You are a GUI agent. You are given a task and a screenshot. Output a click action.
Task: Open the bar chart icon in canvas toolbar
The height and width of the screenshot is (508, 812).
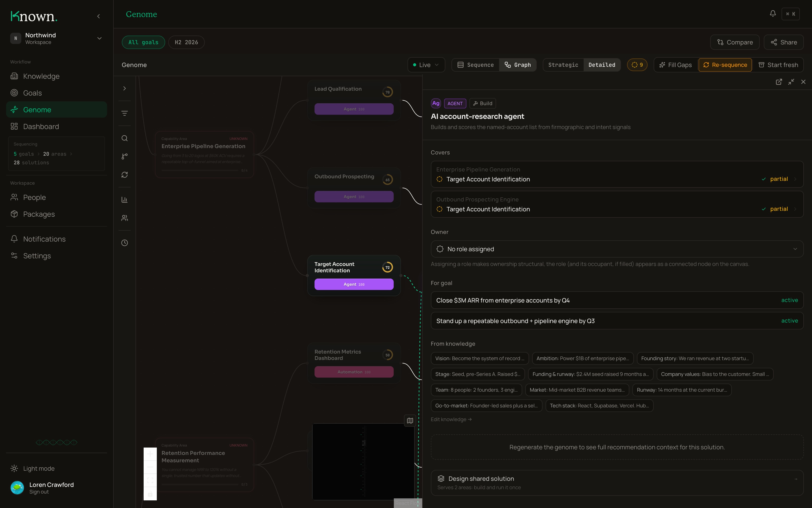tap(125, 200)
